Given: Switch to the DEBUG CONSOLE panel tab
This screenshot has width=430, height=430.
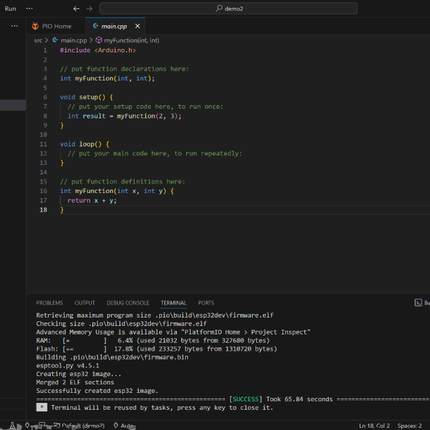Looking at the screenshot, I should coord(128,303).
